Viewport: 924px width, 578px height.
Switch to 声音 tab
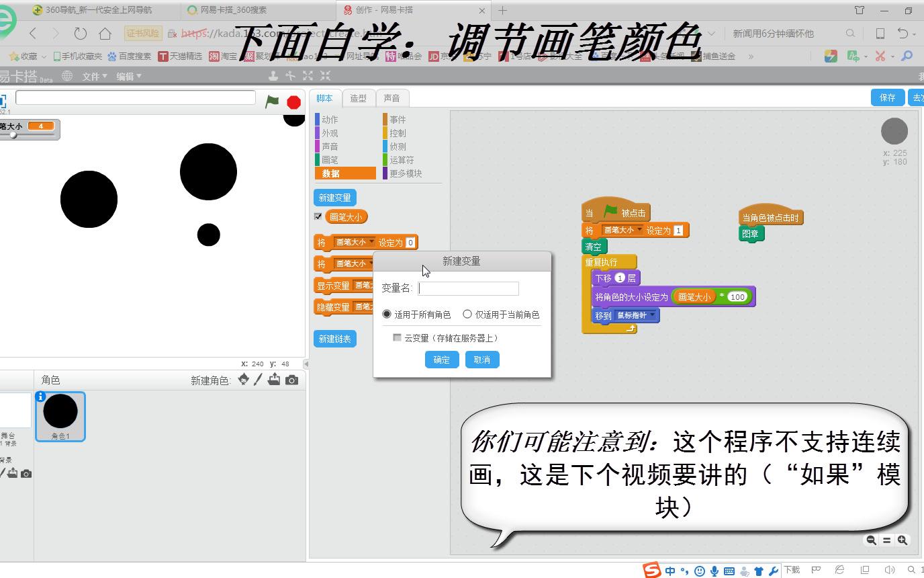(x=392, y=98)
